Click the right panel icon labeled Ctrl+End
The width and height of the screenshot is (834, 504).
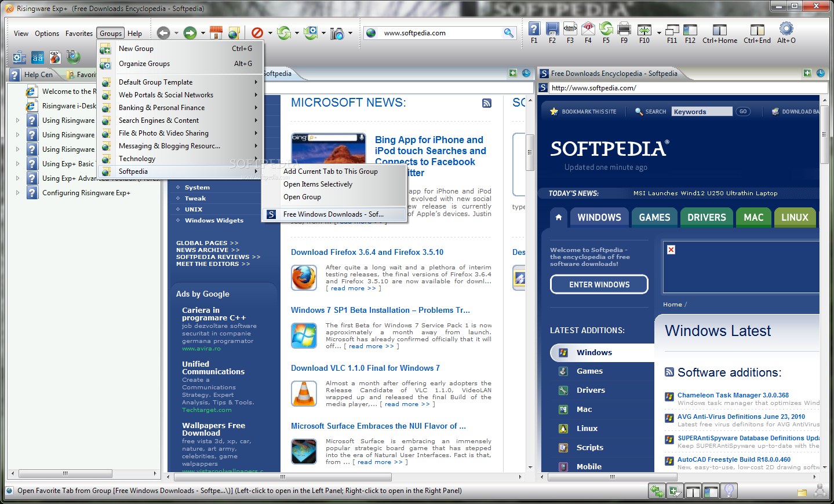coord(757,30)
